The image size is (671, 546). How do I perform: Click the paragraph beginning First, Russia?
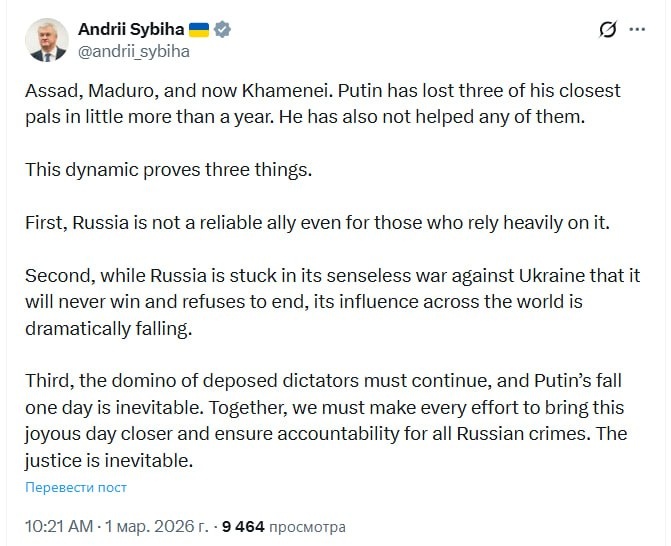[x=317, y=222]
